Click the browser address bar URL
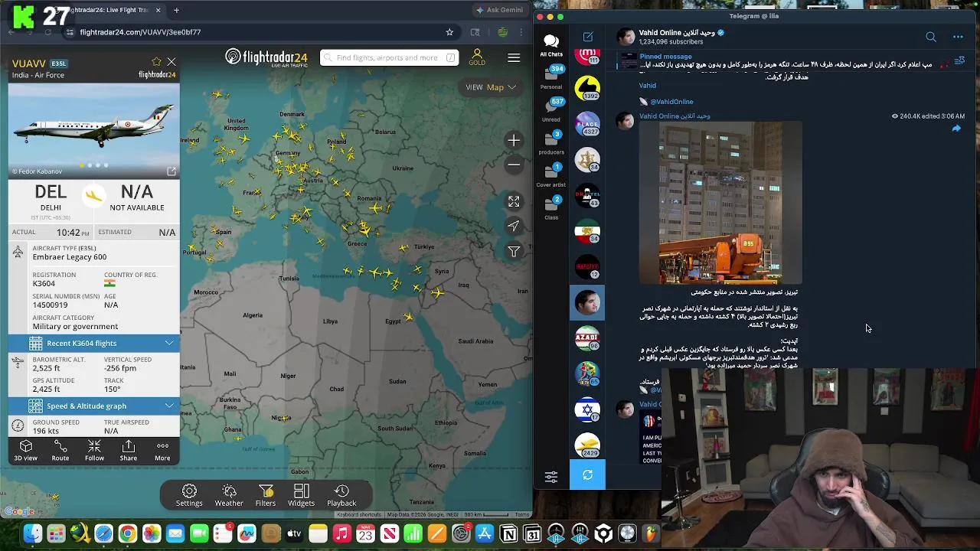This screenshot has height=551, width=980. pos(140,32)
